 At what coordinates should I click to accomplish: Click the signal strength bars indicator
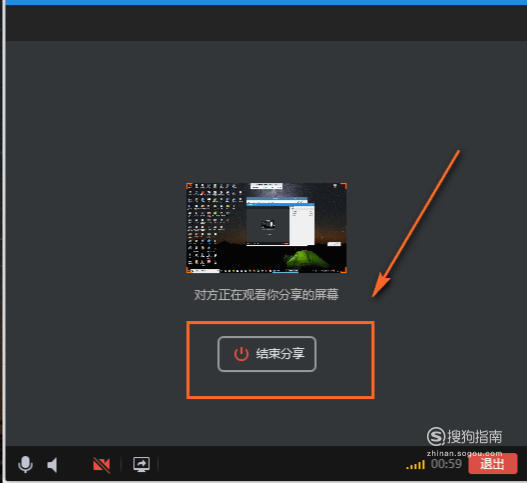pyautogui.click(x=415, y=465)
